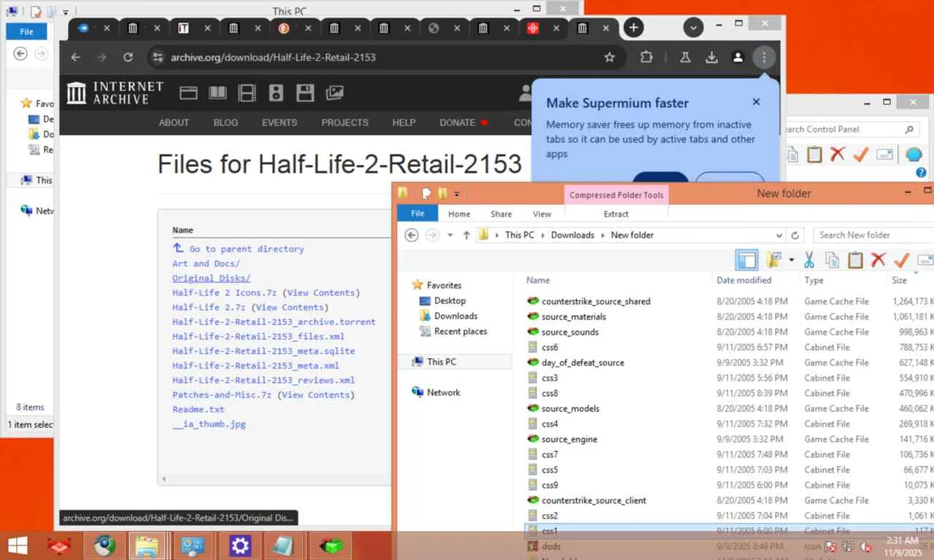Image resolution: width=934 pixels, height=560 pixels.
Task: Go up one level in New folder window
Action: pos(466,235)
